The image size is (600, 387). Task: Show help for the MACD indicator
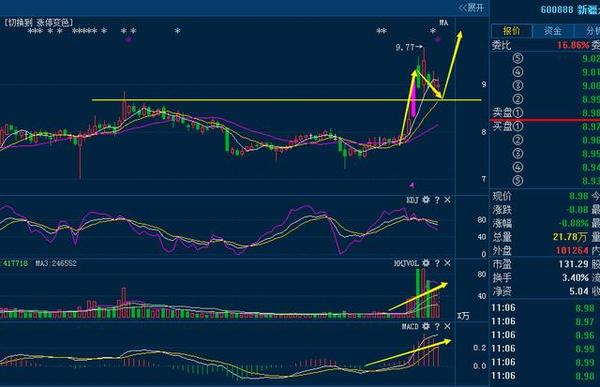437,326
